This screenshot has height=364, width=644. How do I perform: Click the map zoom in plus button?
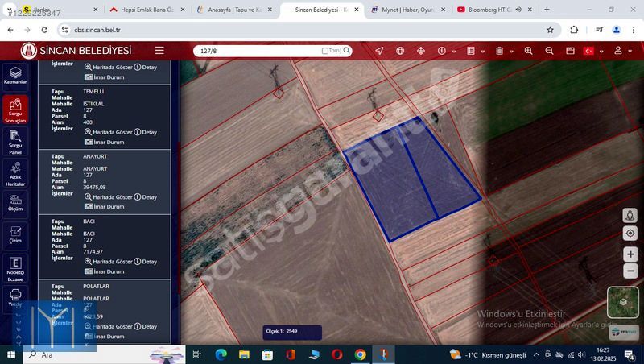pyautogui.click(x=630, y=254)
